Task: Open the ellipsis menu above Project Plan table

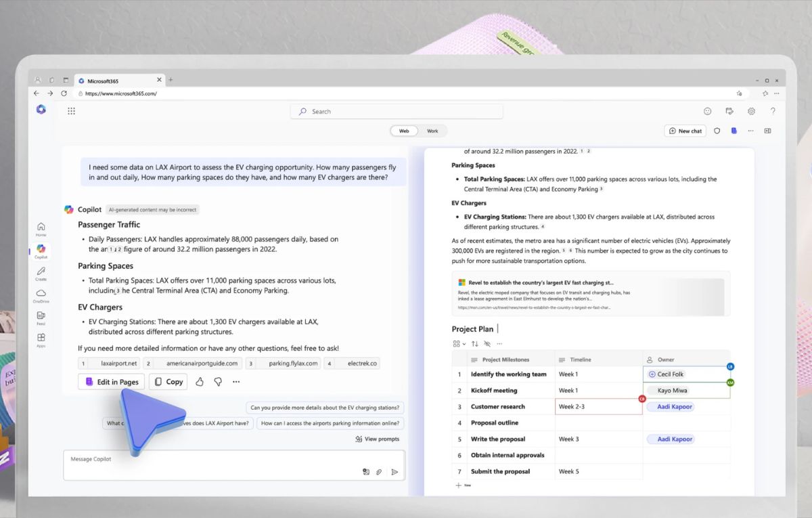Action: [x=499, y=344]
